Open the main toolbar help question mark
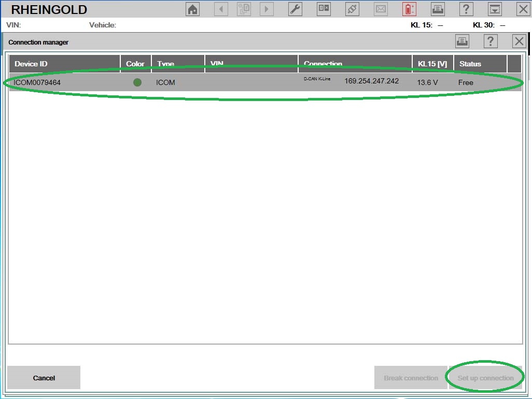This screenshot has height=399, width=532. point(466,9)
